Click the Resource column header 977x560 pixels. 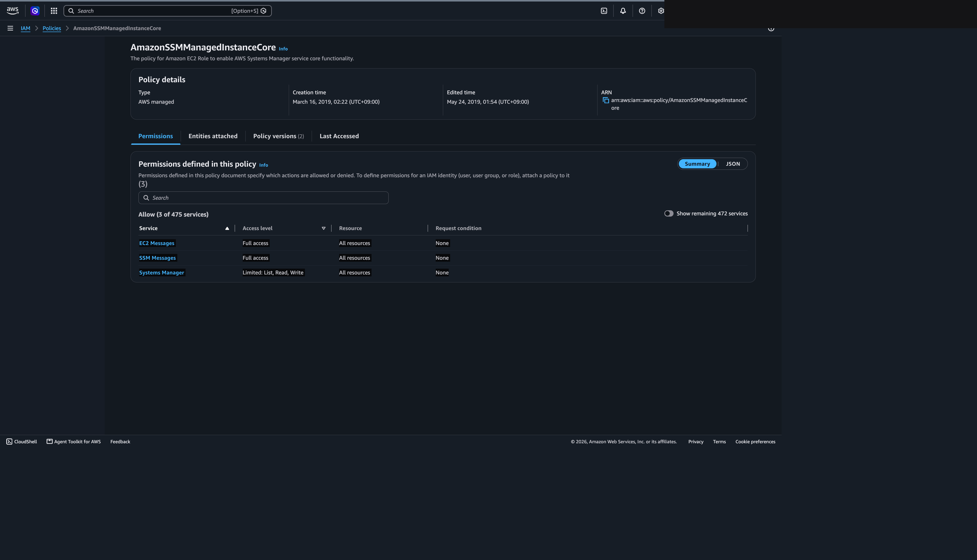[x=350, y=228]
